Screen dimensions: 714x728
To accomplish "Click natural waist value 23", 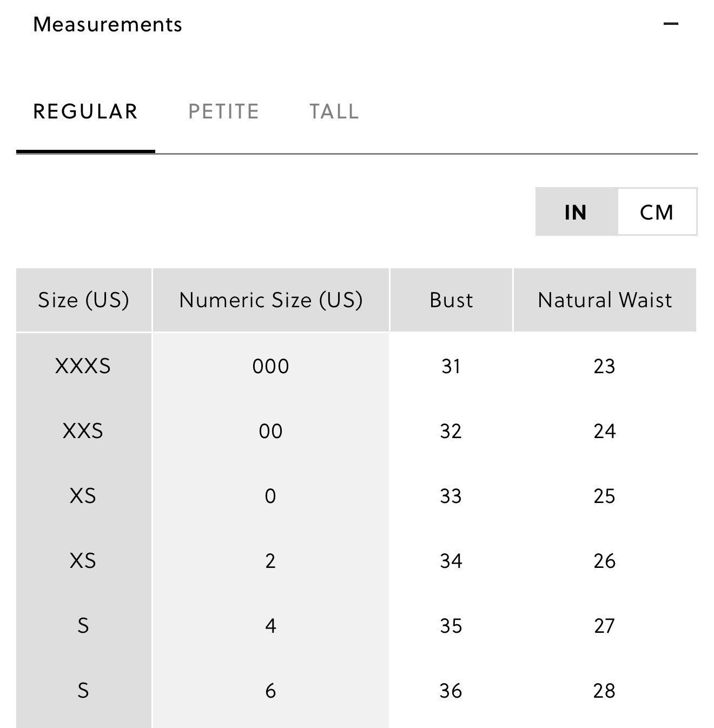I will click(604, 366).
